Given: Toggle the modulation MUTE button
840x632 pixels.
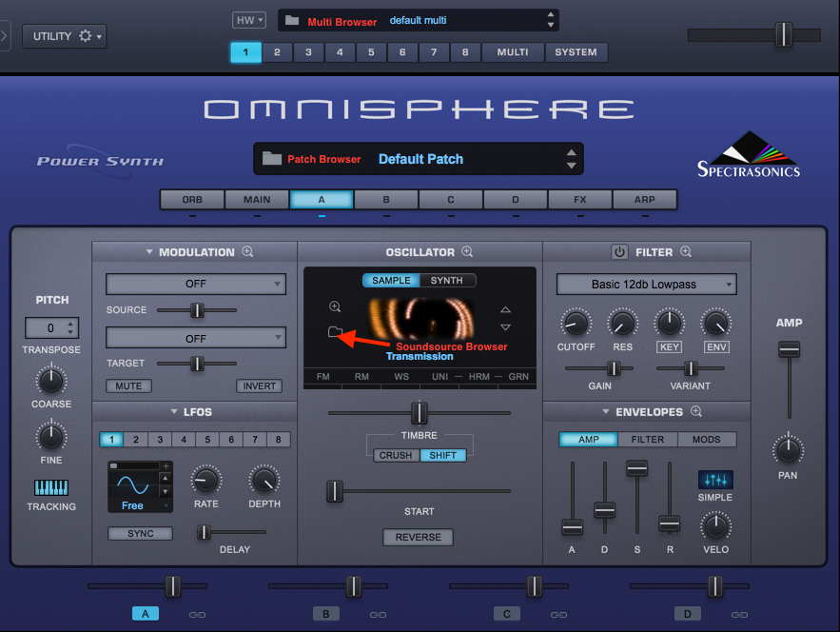Looking at the screenshot, I should 128,385.
